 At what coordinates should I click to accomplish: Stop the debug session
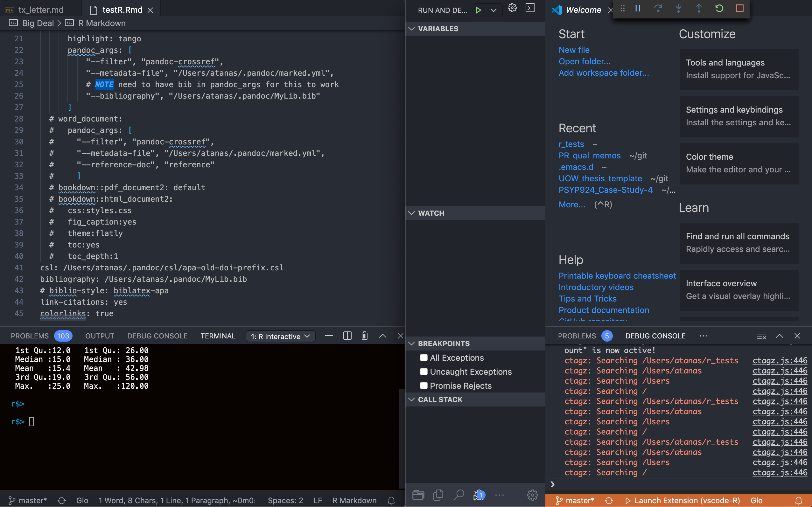(x=739, y=8)
